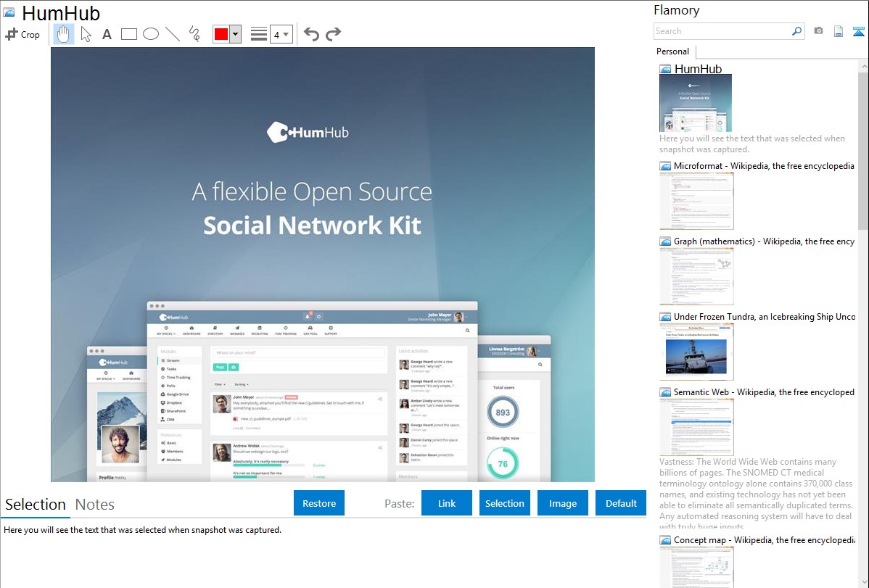This screenshot has height=588, width=869.
Task: Click the search magnifier icon
Action: [797, 31]
